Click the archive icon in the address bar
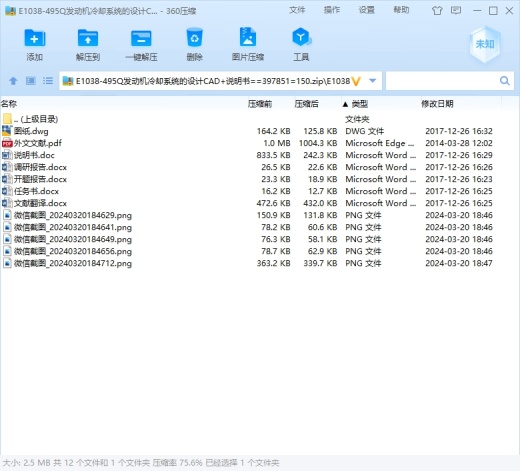 pyautogui.click(x=68, y=81)
